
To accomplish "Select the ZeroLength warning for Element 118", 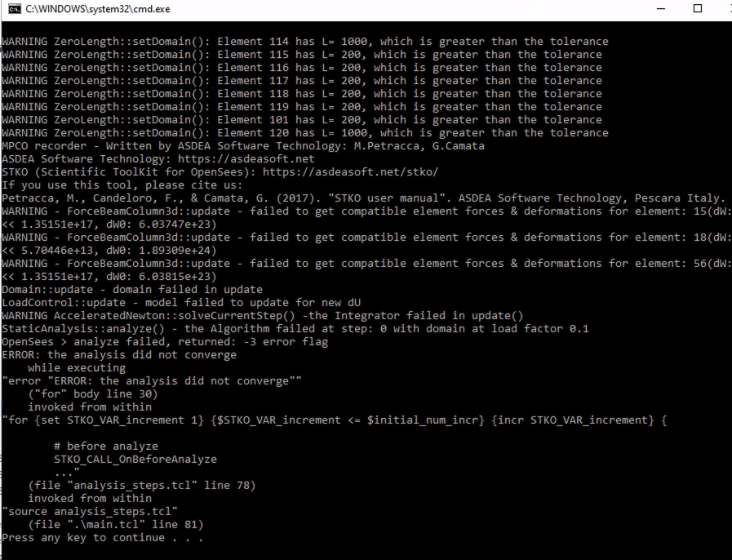I will coord(302,94).
